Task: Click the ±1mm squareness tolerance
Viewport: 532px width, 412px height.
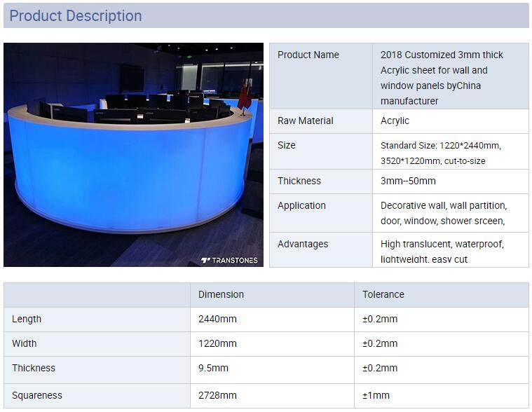Action: [x=376, y=395]
